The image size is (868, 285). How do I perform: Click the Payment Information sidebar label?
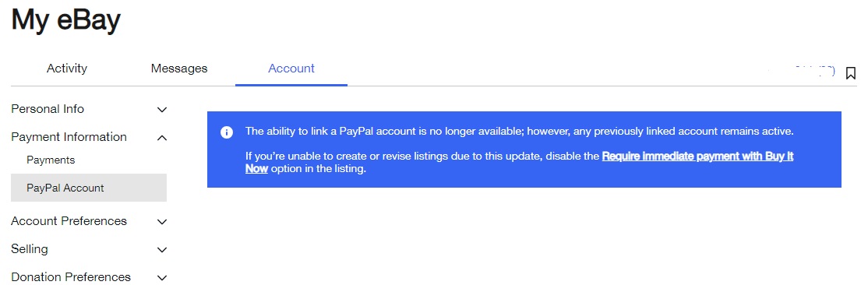click(x=69, y=137)
